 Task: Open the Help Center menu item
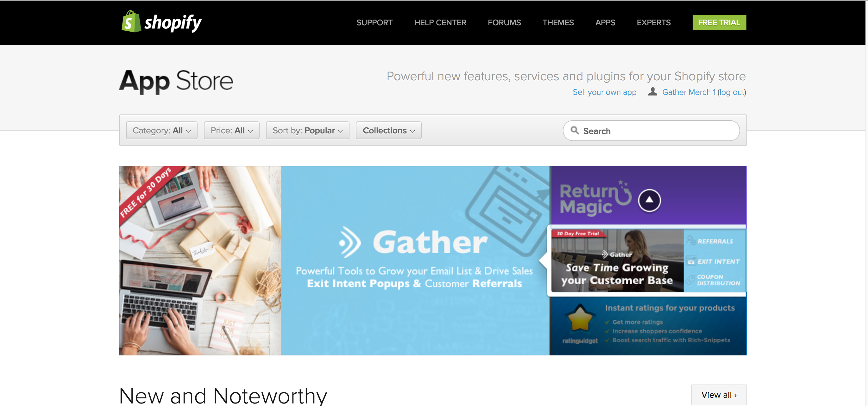click(x=440, y=22)
